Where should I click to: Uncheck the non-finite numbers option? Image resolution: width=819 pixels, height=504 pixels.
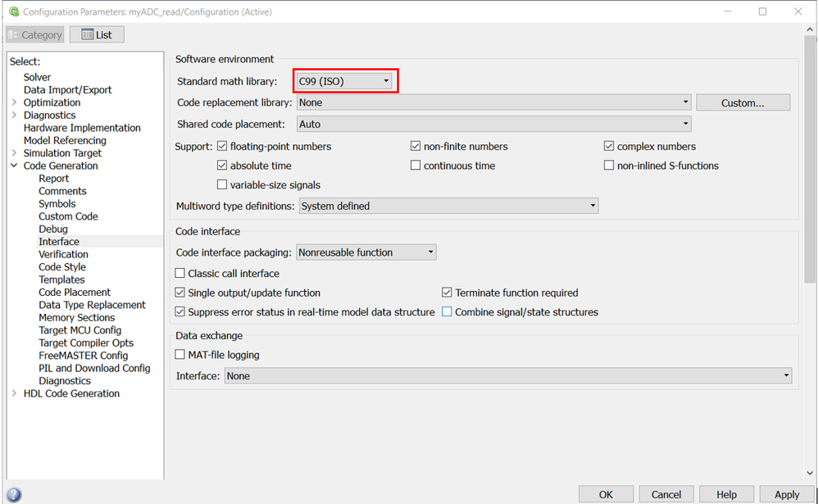(416, 147)
